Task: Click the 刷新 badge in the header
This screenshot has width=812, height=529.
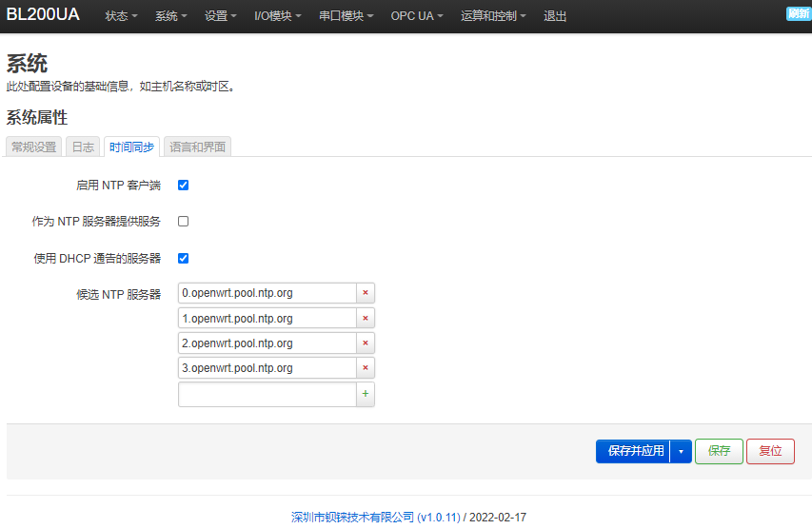Action: [799, 14]
